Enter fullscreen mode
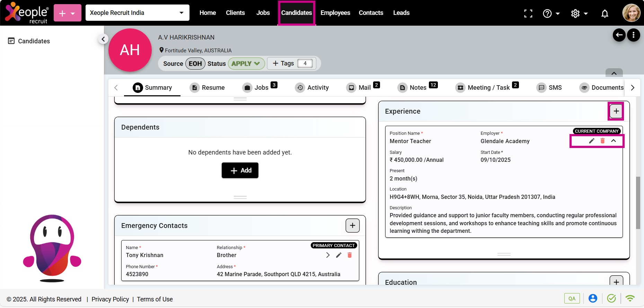 click(x=528, y=14)
